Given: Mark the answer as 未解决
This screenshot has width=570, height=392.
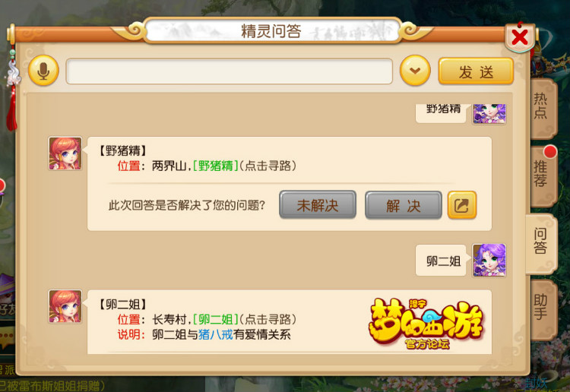Looking at the screenshot, I should 318,205.
